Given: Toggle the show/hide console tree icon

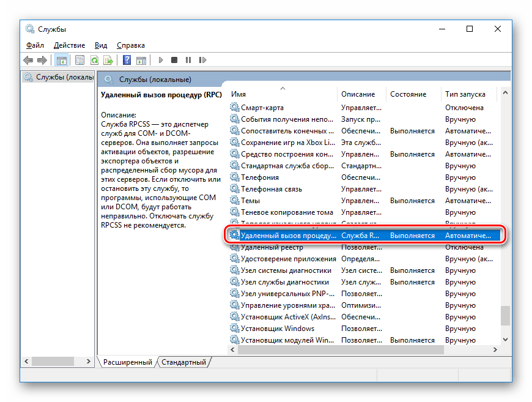Looking at the screenshot, I should 61,60.
